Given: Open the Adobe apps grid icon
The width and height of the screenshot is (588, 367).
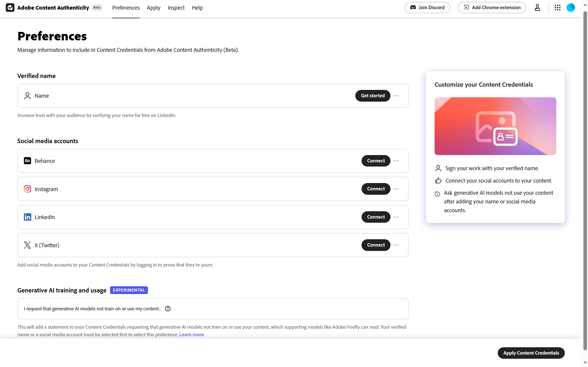Looking at the screenshot, I should click(x=557, y=8).
